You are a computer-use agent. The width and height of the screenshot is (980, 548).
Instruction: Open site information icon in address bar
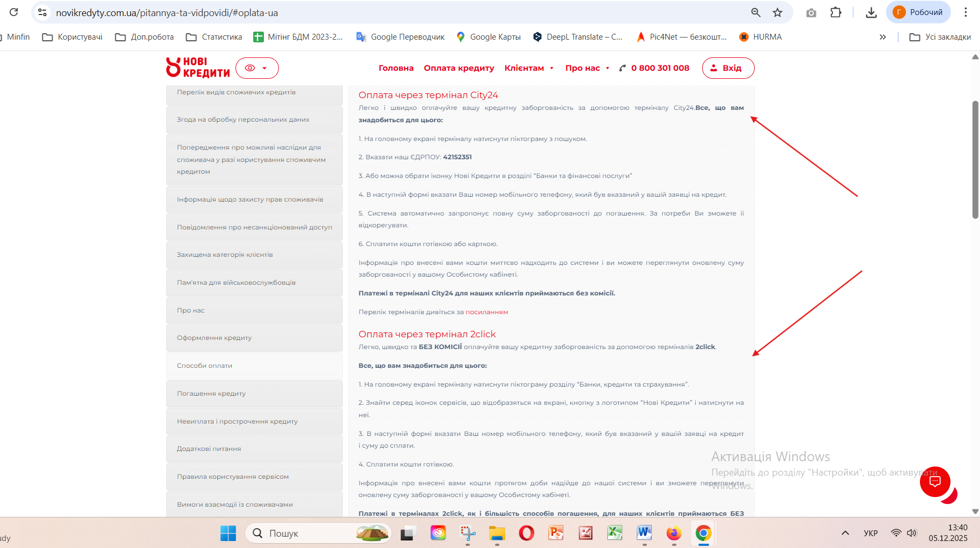(42, 12)
